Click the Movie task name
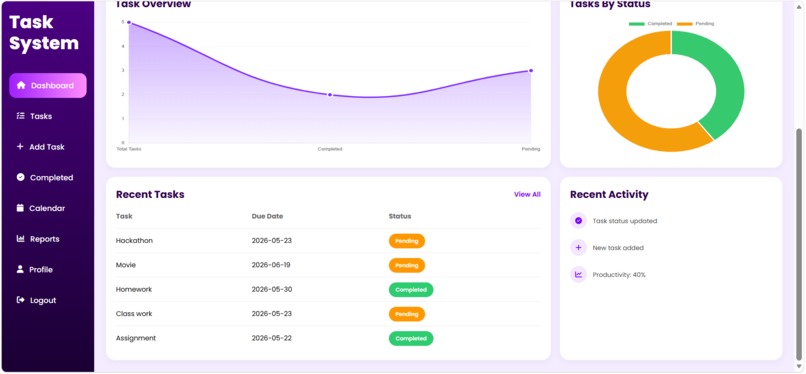The height and width of the screenshot is (374, 806). pyautogui.click(x=126, y=265)
